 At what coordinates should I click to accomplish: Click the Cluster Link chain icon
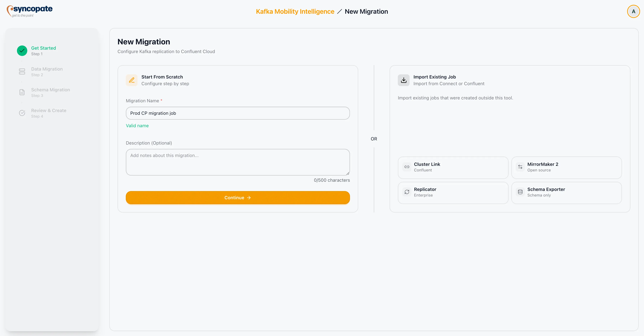(x=407, y=167)
